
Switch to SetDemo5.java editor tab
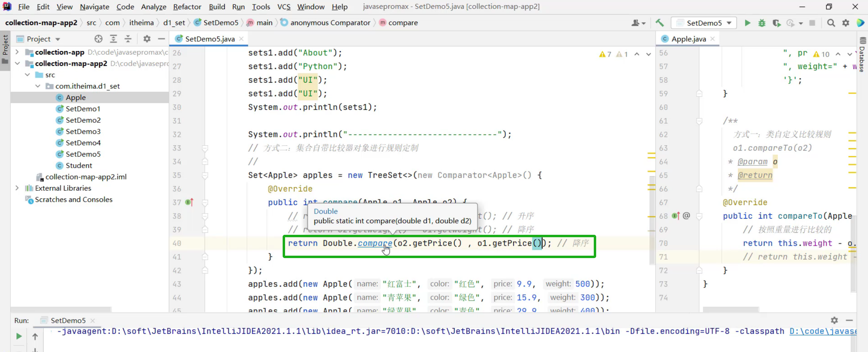[x=210, y=39]
